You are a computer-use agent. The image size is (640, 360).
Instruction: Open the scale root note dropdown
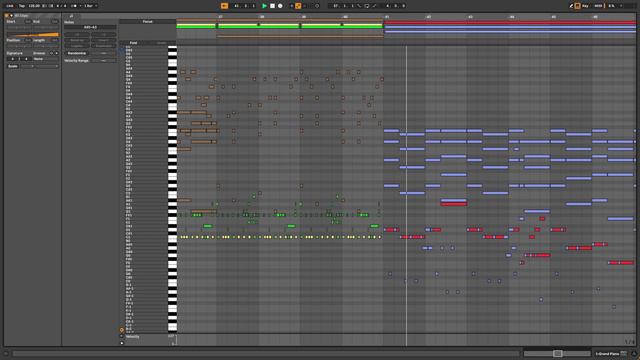click(x=27, y=66)
